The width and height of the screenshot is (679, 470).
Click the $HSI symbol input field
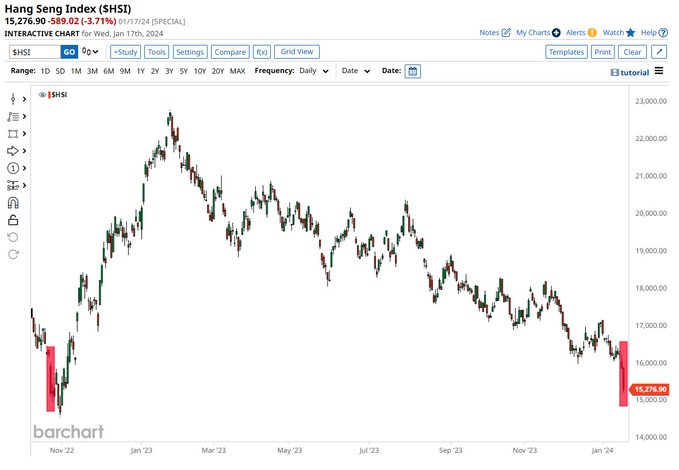[x=35, y=52]
